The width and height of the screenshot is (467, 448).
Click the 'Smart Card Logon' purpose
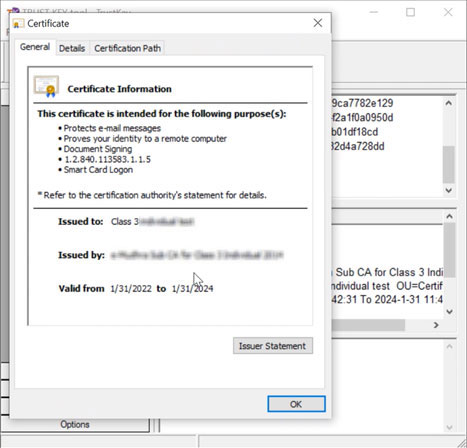(x=98, y=170)
